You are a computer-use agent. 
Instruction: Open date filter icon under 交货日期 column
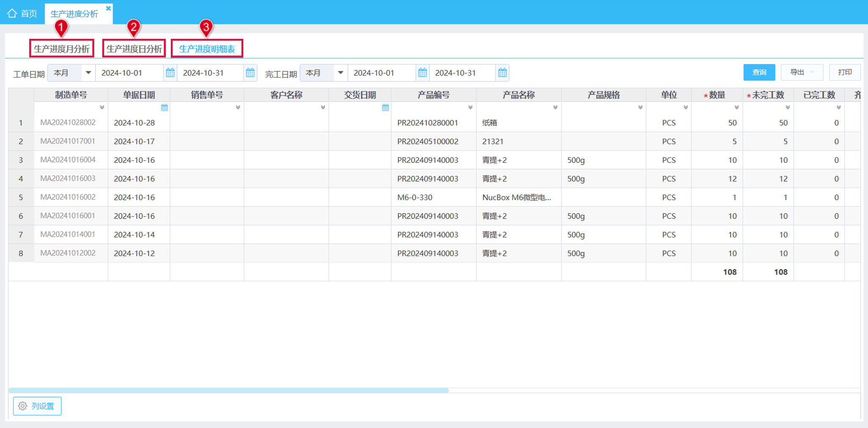click(x=385, y=108)
